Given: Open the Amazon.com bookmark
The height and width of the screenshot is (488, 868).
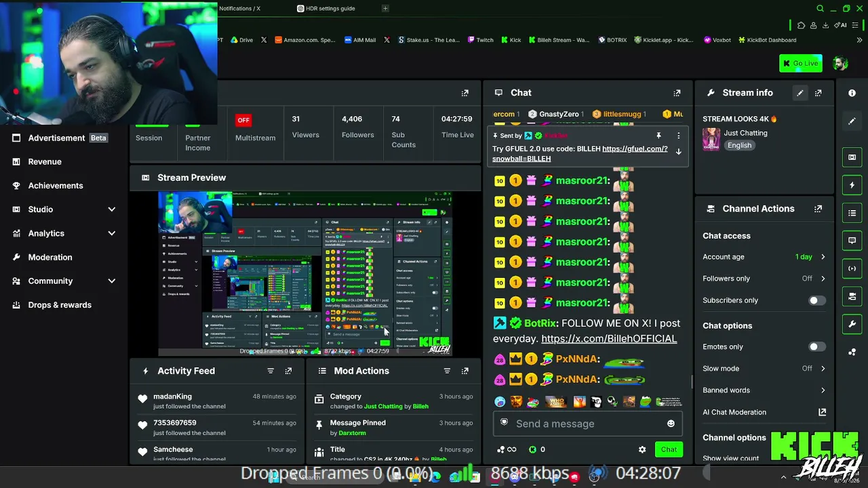Looking at the screenshot, I should pyautogui.click(x=305, y=40).
